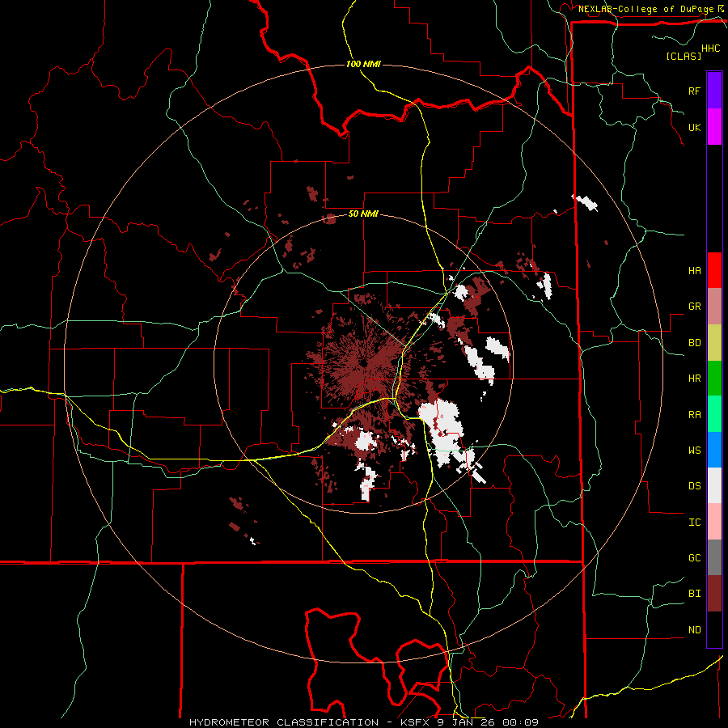
Task: Click the GC gray legend swatch
Action: [x=714, y=557]
